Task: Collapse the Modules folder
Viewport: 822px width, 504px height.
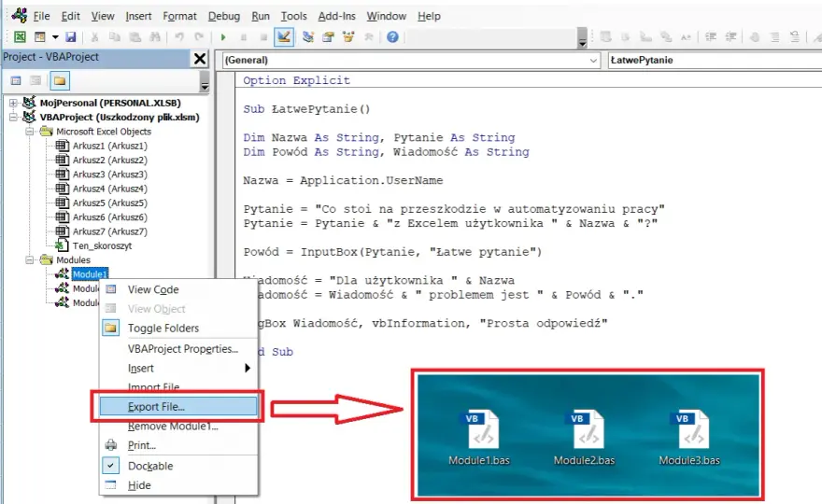Action: point(29,259)
